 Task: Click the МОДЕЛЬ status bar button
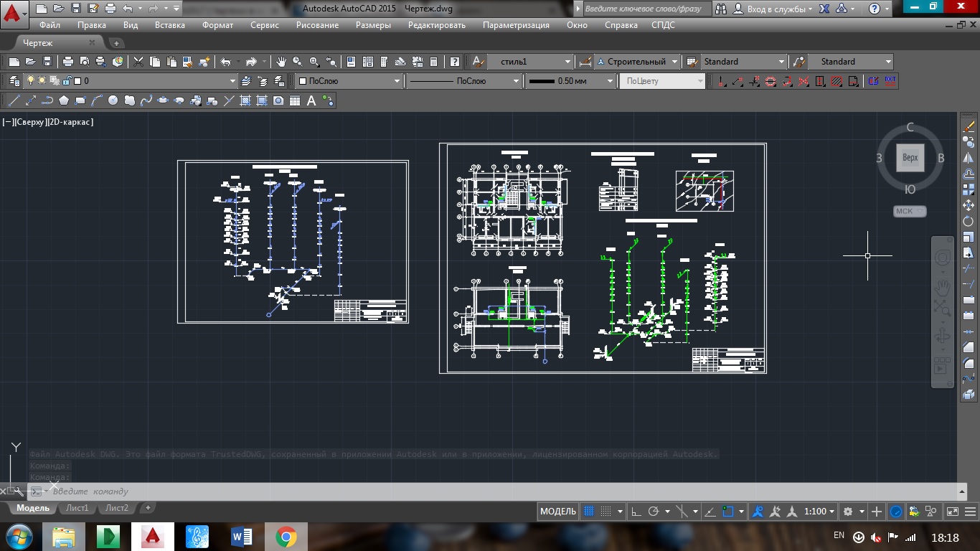click(558, 512)
